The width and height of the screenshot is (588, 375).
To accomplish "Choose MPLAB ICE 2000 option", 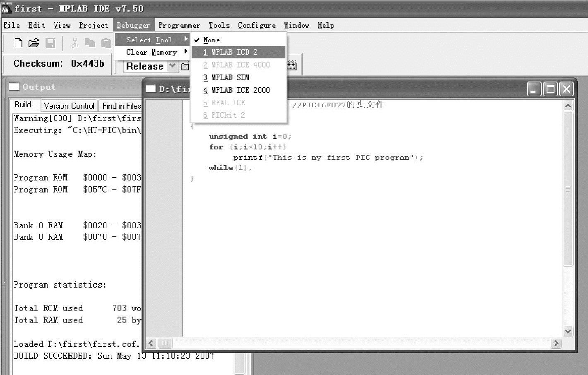I will 238,90.
